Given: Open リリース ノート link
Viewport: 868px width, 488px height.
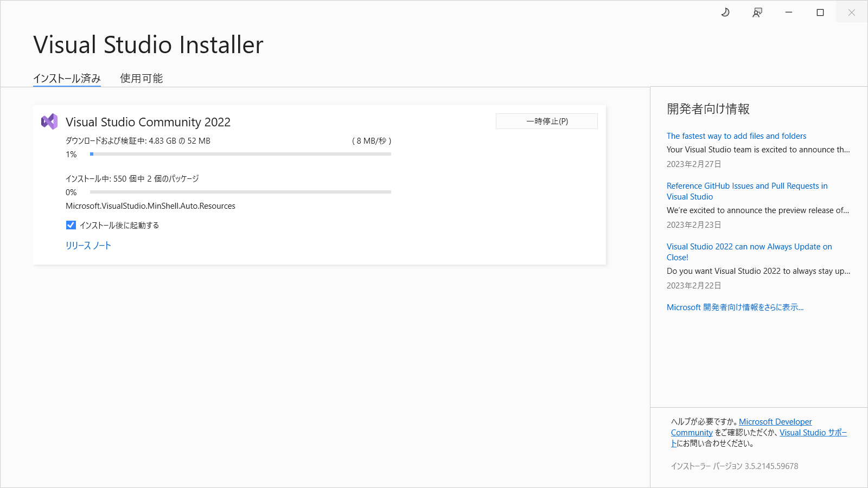Looking at the screenshot, I should (x=88, y=246).
